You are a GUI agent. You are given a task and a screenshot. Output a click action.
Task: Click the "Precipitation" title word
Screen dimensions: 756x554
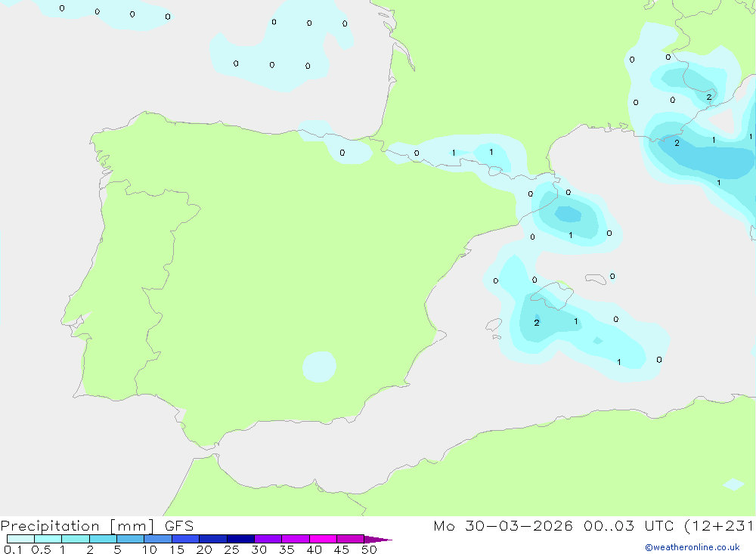pos(50,526)
